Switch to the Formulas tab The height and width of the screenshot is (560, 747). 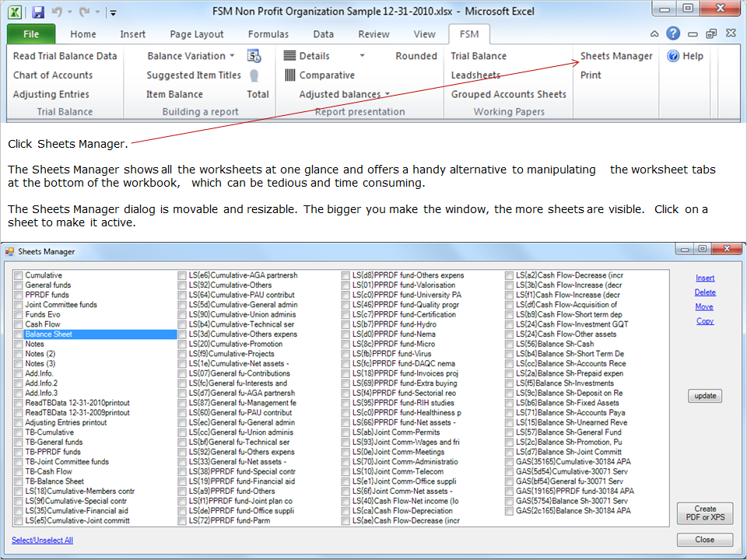pos(268,34)
